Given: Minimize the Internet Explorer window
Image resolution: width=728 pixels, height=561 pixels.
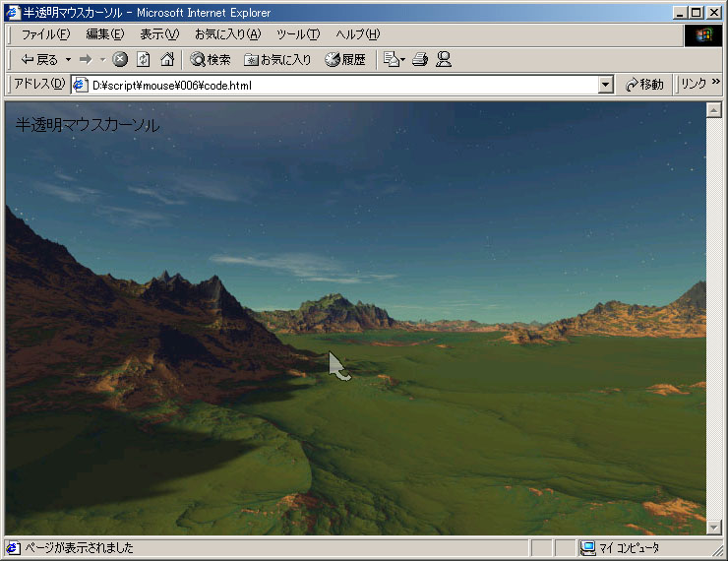Looking at the screenshot, I should pos(680,13).
